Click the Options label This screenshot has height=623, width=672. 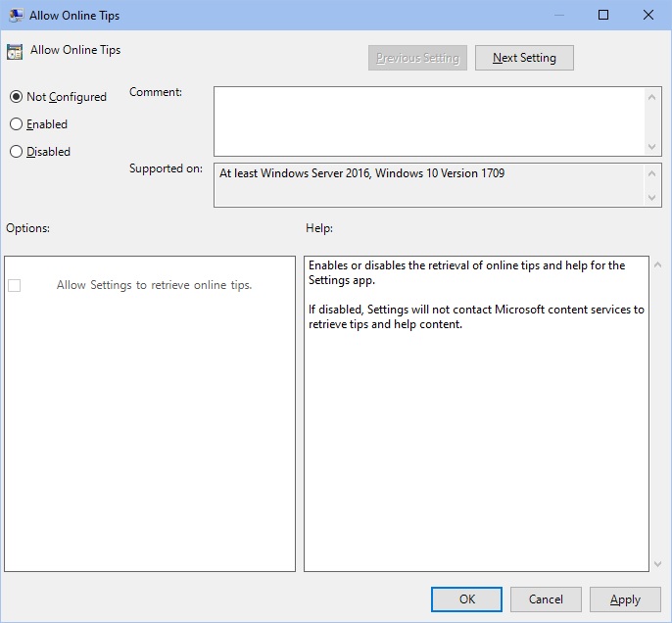point(27,228)
